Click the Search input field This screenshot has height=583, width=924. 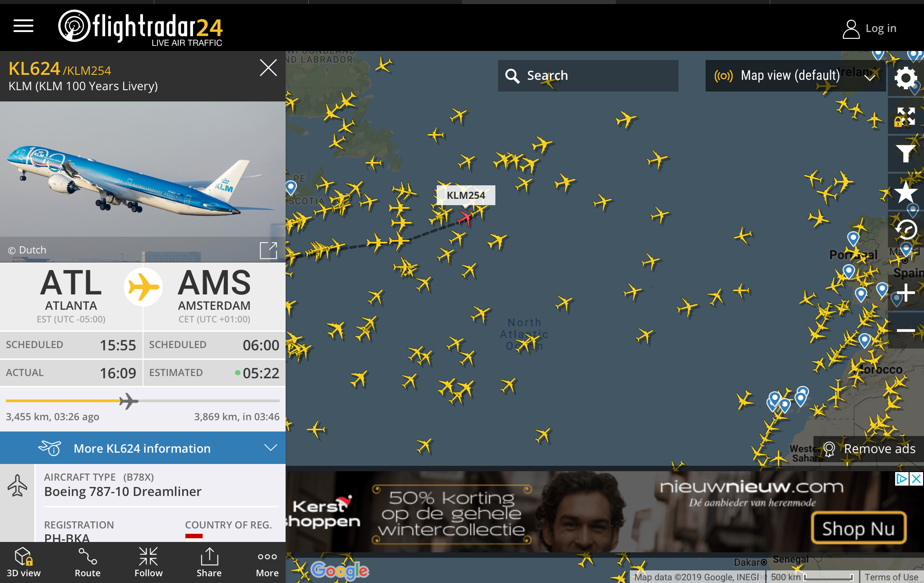(588, 76)
